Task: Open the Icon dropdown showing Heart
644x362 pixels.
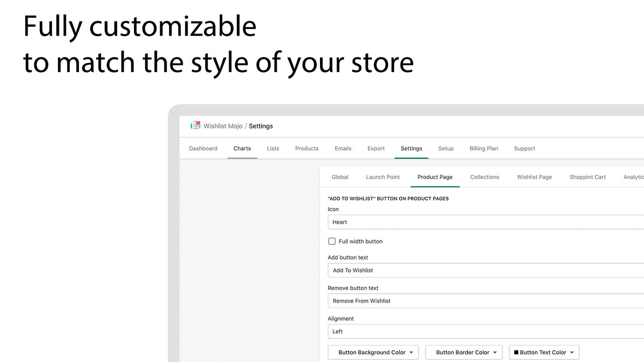Action: click(486, 222)
